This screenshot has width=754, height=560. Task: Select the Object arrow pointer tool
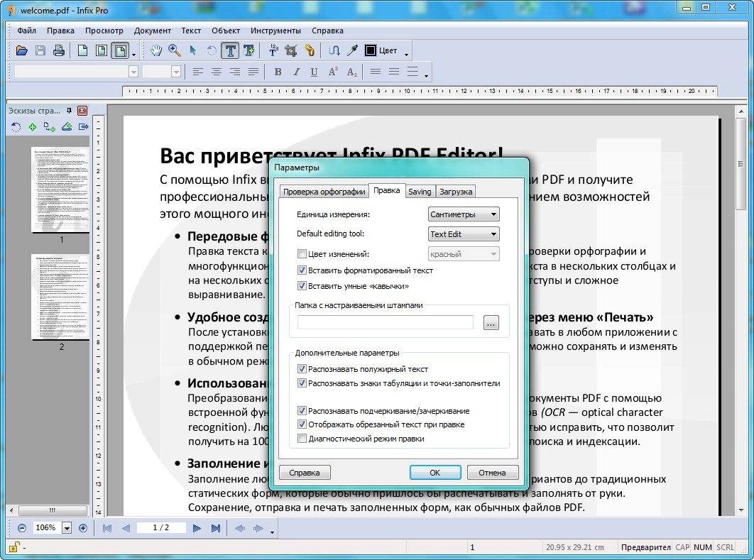point(193,50)
